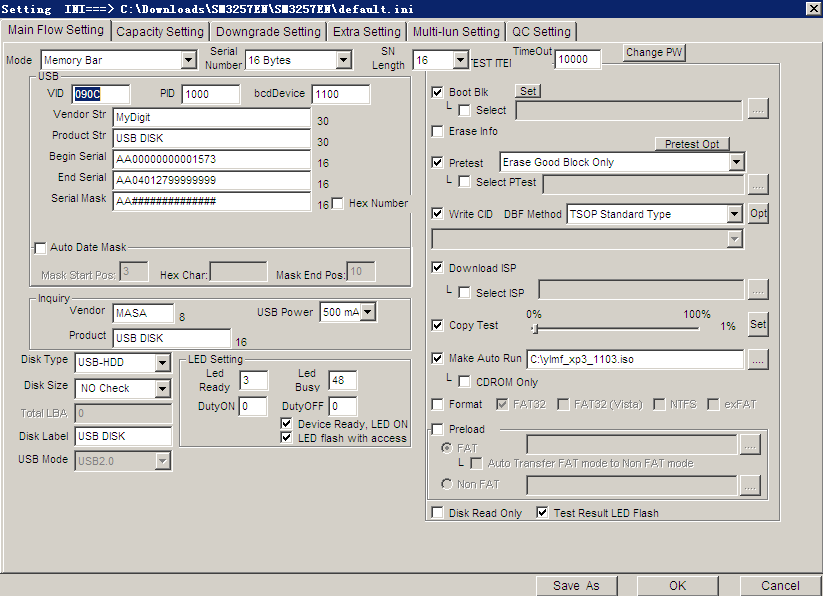Confirm settings with the OK button

[678, 586]
